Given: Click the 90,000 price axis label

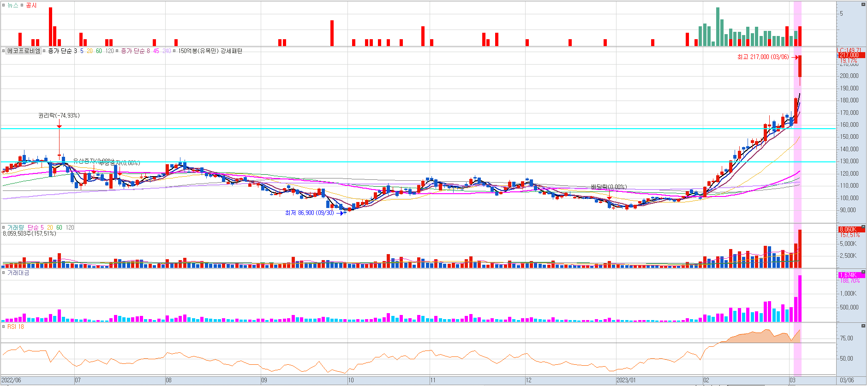Looking at the screenshot, I should tap(848, 210).
